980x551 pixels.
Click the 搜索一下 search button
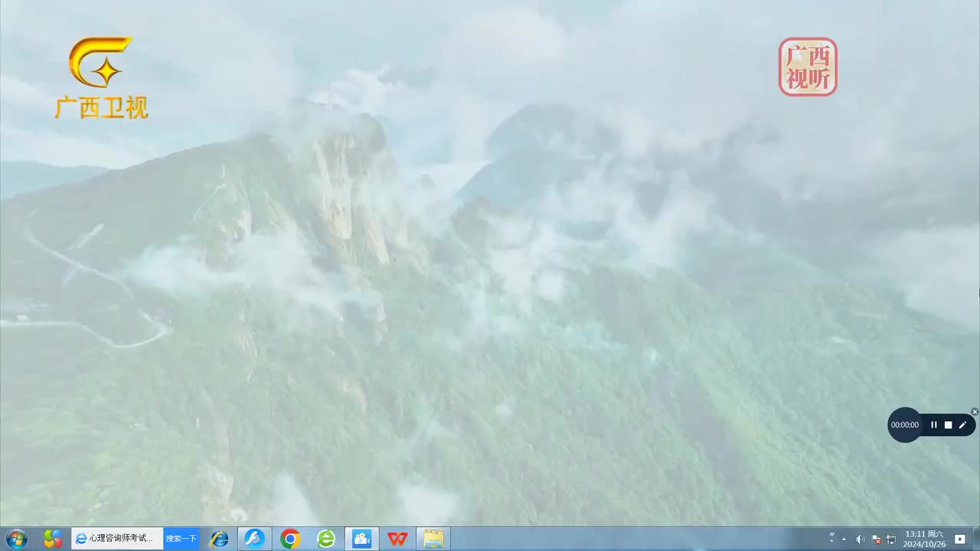click(181, 539)
